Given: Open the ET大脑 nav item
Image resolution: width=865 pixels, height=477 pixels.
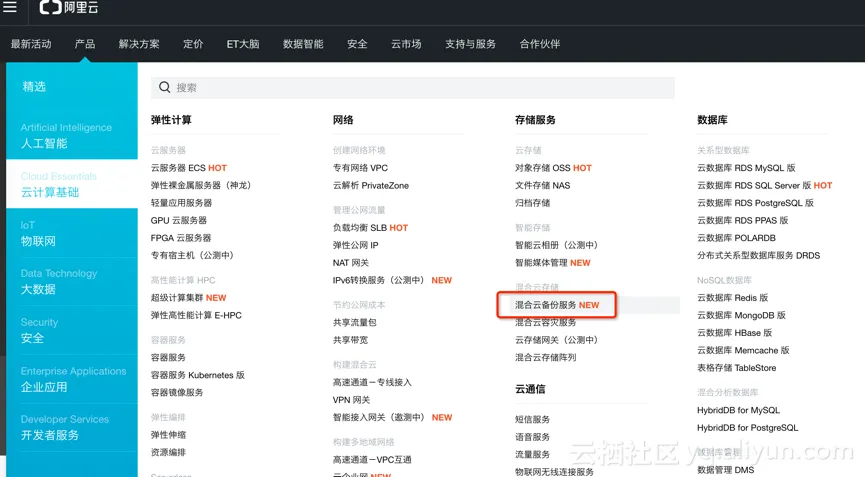Looking at the screenshot, I should (x=243, y=44).
